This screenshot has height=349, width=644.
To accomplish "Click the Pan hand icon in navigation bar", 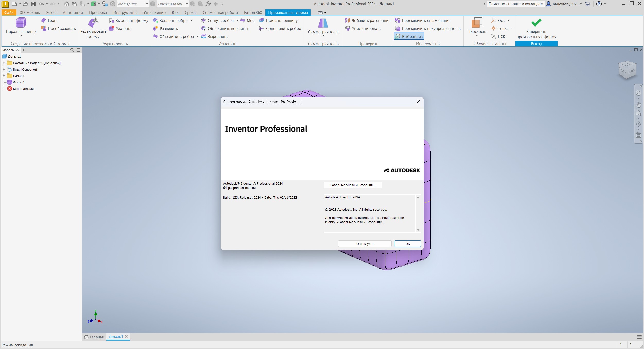I will pyautogui.click(x=638, y=104).
